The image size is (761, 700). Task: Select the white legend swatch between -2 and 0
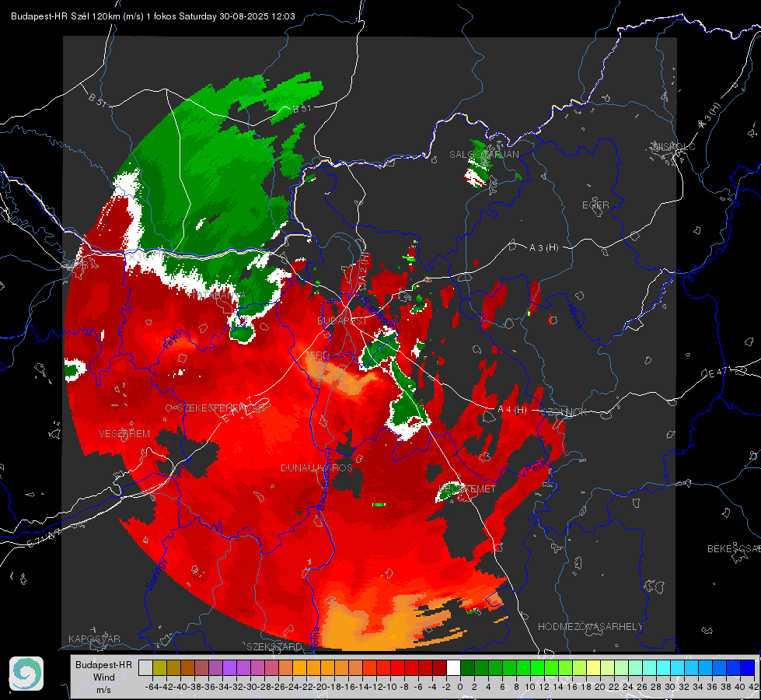453,667
